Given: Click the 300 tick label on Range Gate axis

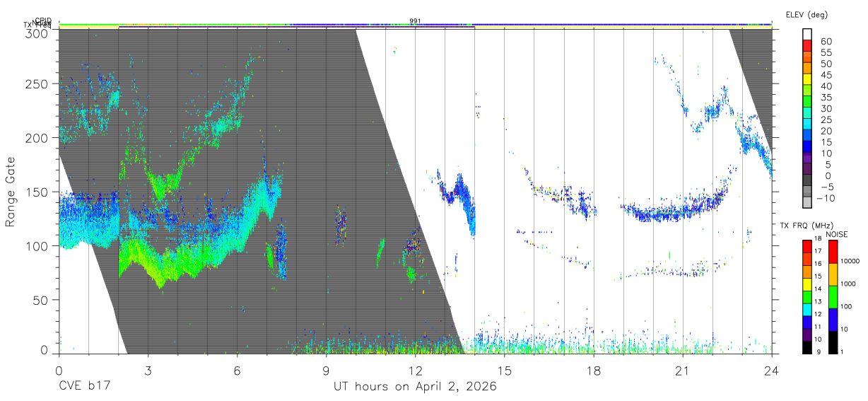Looking at the screenshot, I should [37, 33].
